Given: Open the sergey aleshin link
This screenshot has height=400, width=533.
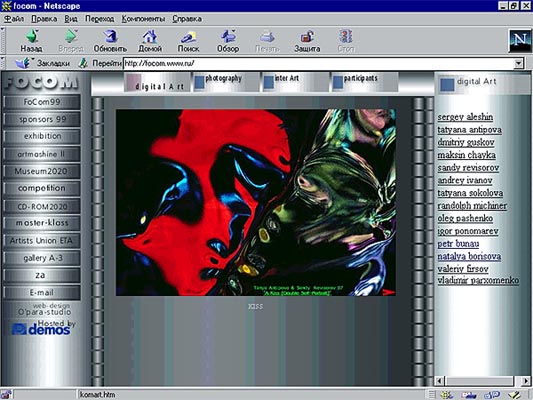Looking at the screenshot, I should pyautogui.click(x=465, y=117).
